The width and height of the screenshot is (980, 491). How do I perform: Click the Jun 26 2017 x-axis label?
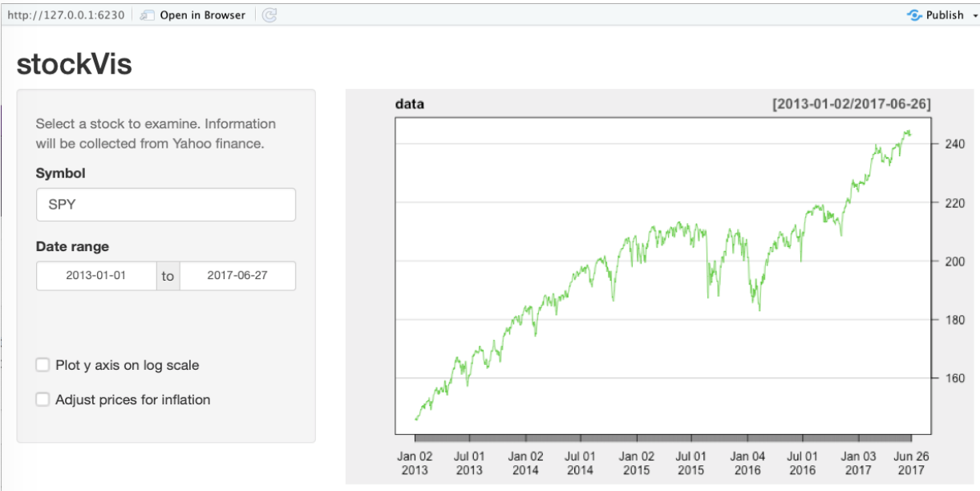tap(912, 463)
